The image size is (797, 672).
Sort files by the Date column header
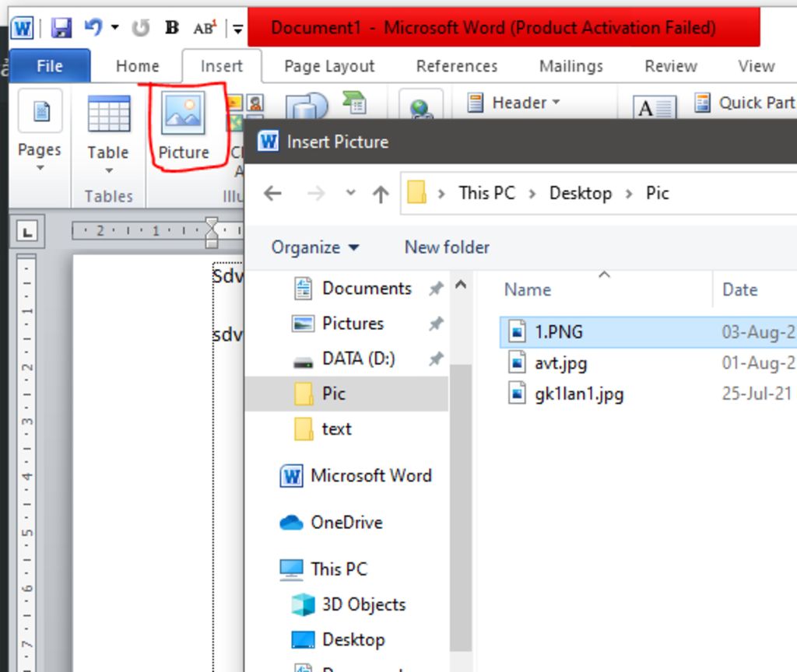[x=740, y=289]
